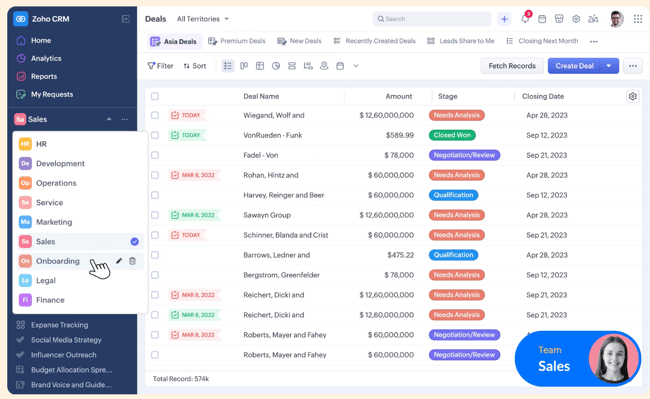
Task: Open the quick create plus button
Action: click(504, 19)
